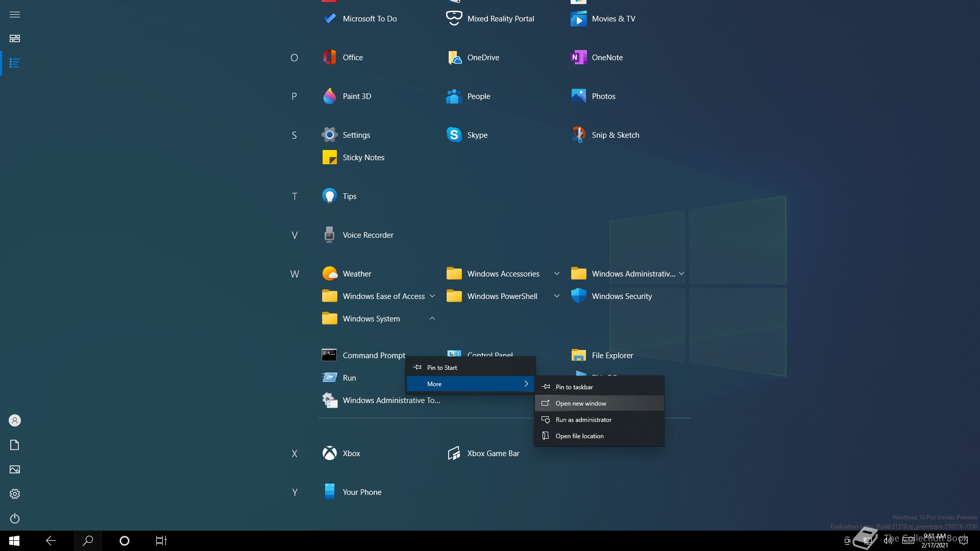This screenshot has height=551, width=980.
Task: Select Pin to taskbar option
Action: [599, 387]
